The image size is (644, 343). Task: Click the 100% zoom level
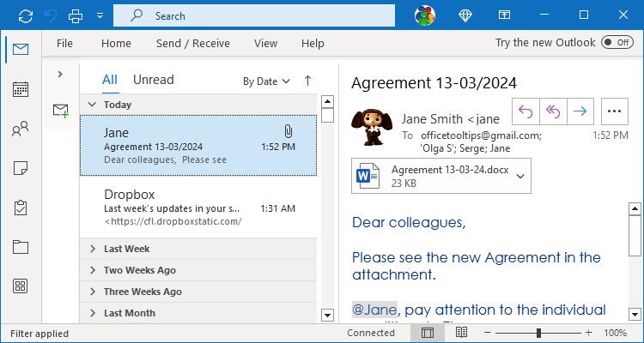[616, 333]
